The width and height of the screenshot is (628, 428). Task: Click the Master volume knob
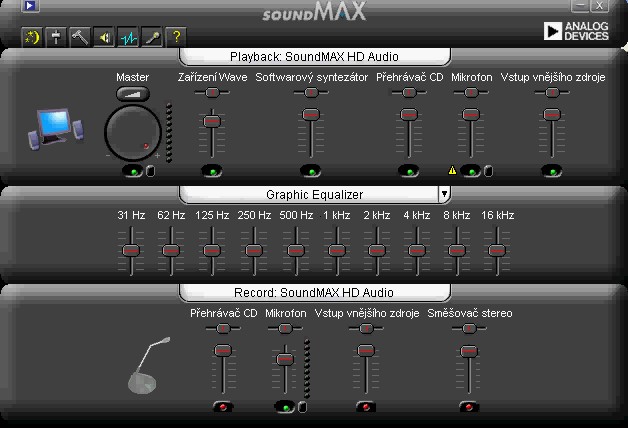pos(133,133)
